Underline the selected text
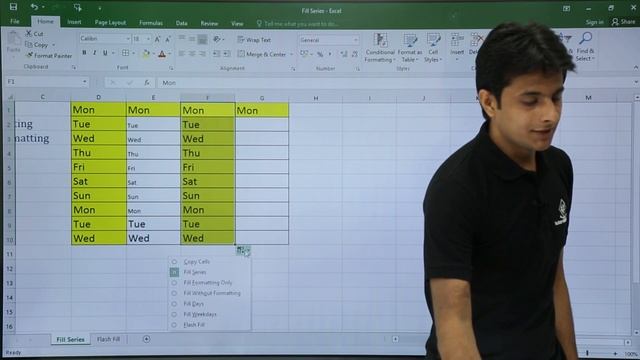The image size is (640, 360). click(105, 53)
